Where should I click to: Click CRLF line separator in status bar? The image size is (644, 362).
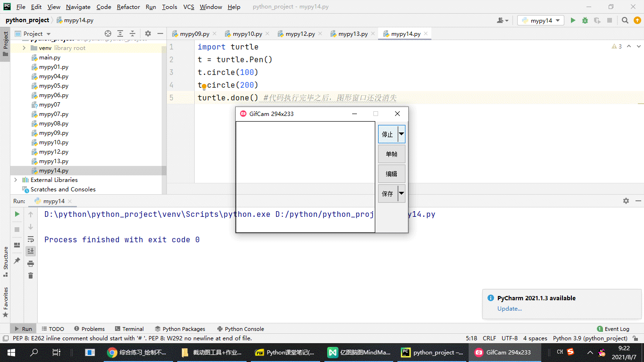pyautogui.click(x=489, y=338)
